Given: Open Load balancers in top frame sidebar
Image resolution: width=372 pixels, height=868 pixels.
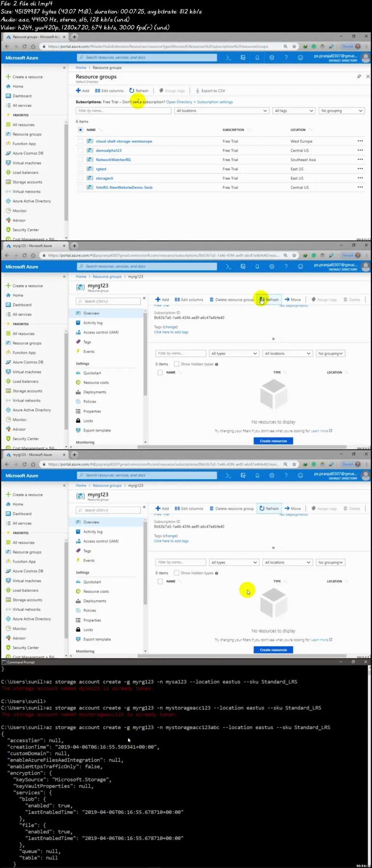Looking at the screenshot, I should (x=25, y=173).
